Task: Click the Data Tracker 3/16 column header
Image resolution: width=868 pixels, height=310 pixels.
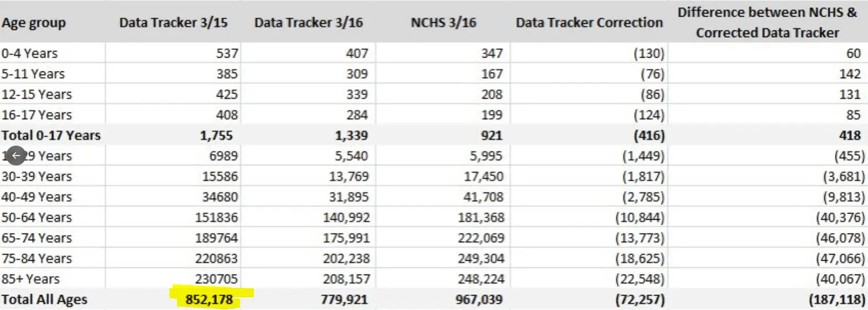Action: click(x=309, y=23)
